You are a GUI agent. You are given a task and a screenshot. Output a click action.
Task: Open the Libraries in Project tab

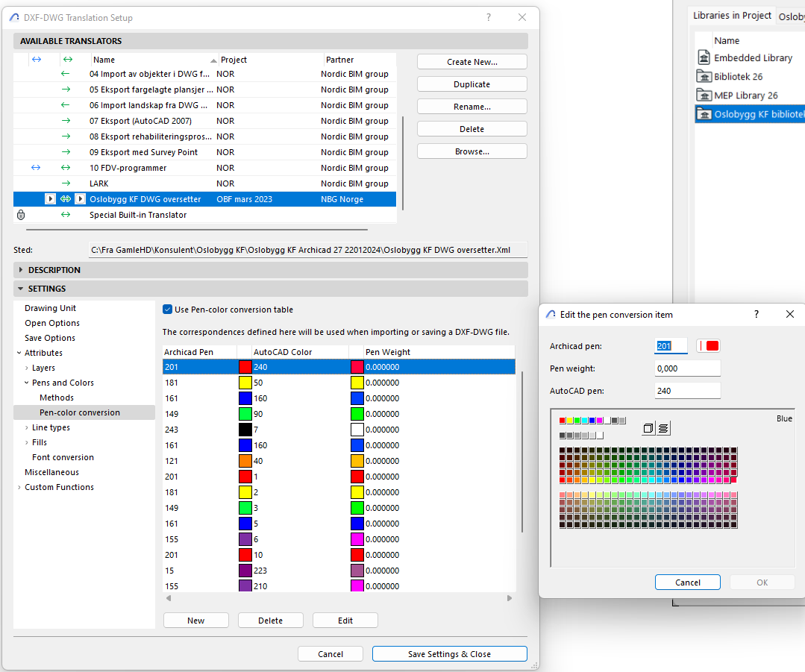pyautogui.click(x=731, y=16)
